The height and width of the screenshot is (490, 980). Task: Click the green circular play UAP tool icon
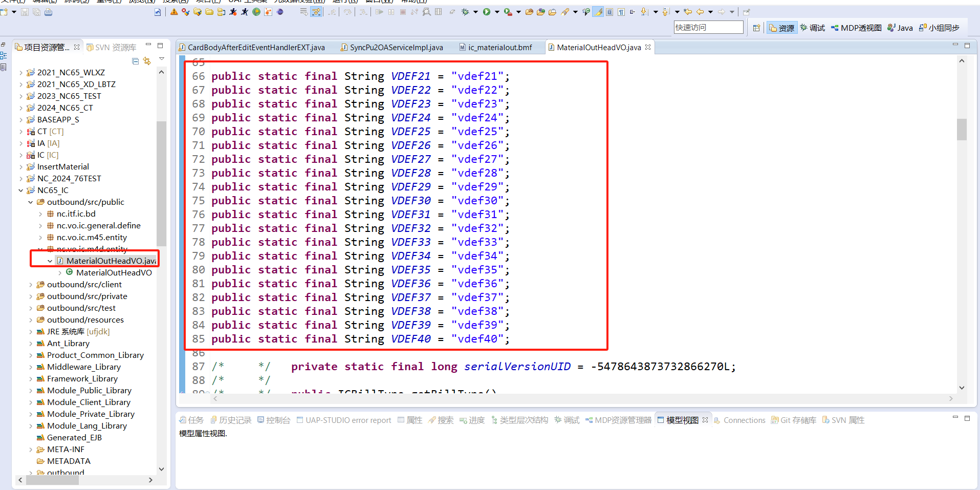click(x=255, y=12)
